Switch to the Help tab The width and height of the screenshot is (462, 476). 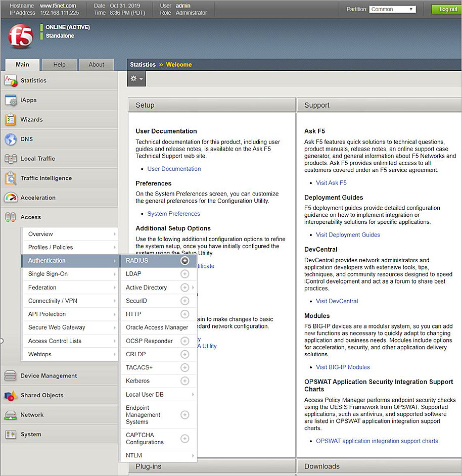coord(59,65)
